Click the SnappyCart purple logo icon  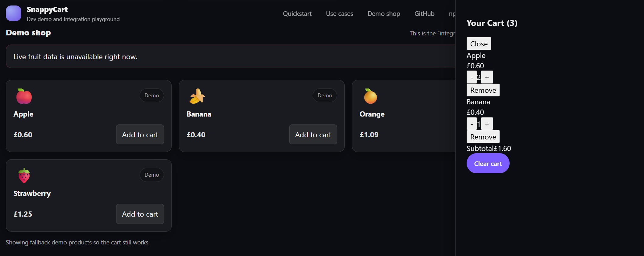point(13,13)
